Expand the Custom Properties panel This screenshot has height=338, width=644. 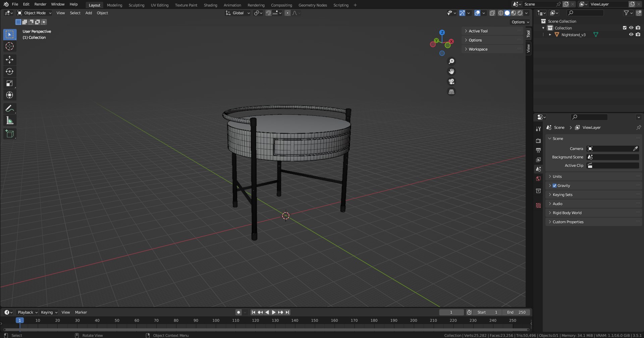(x=594, y=222)
